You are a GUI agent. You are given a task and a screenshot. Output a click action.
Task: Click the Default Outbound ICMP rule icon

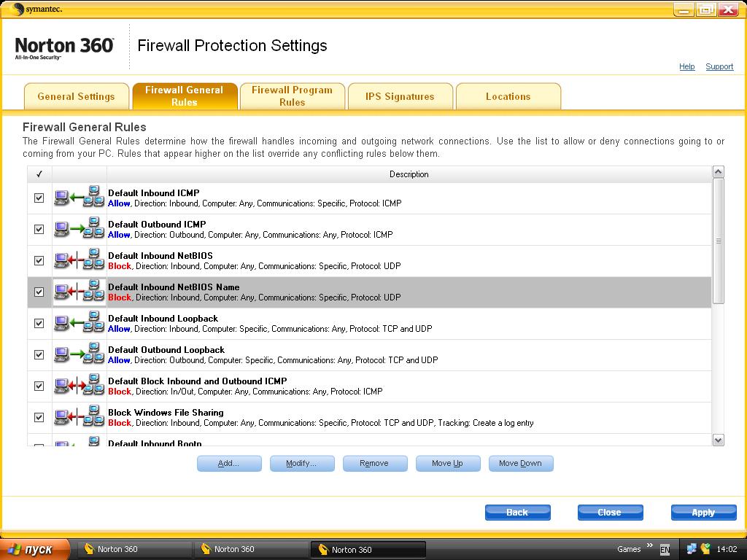[79, 227]
